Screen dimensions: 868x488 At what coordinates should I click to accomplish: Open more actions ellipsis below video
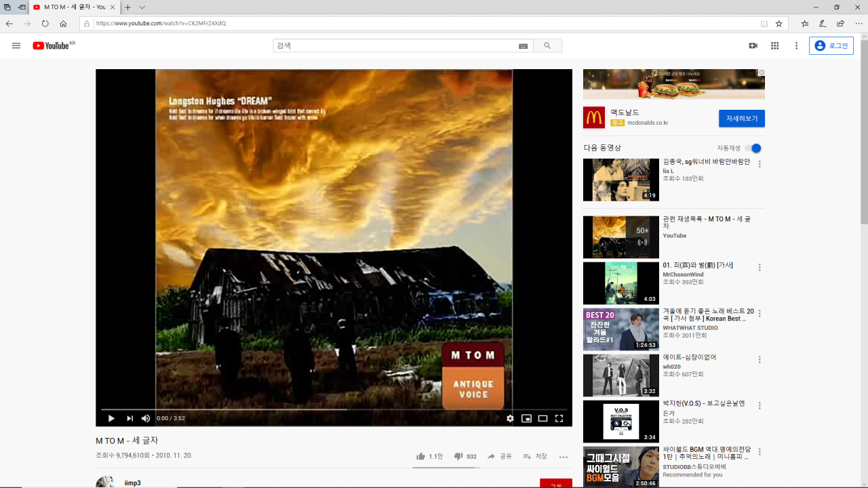coord(563,457)
